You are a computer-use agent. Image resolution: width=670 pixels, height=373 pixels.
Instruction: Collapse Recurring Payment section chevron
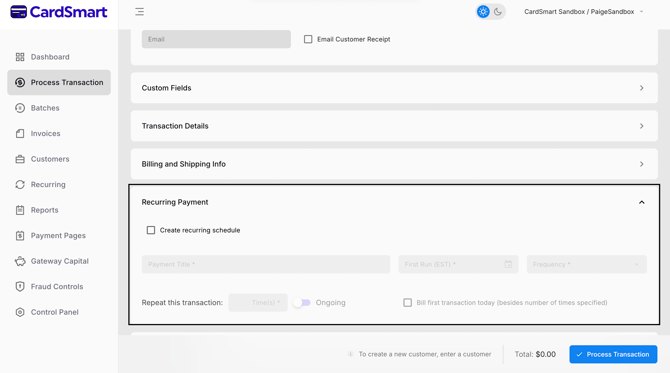641,202
